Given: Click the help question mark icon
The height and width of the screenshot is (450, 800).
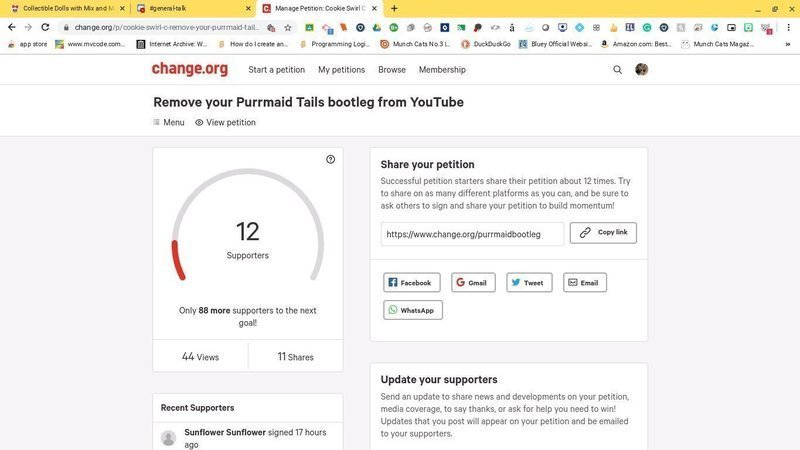Looking at the screenshot, I should tap(331, 159).
